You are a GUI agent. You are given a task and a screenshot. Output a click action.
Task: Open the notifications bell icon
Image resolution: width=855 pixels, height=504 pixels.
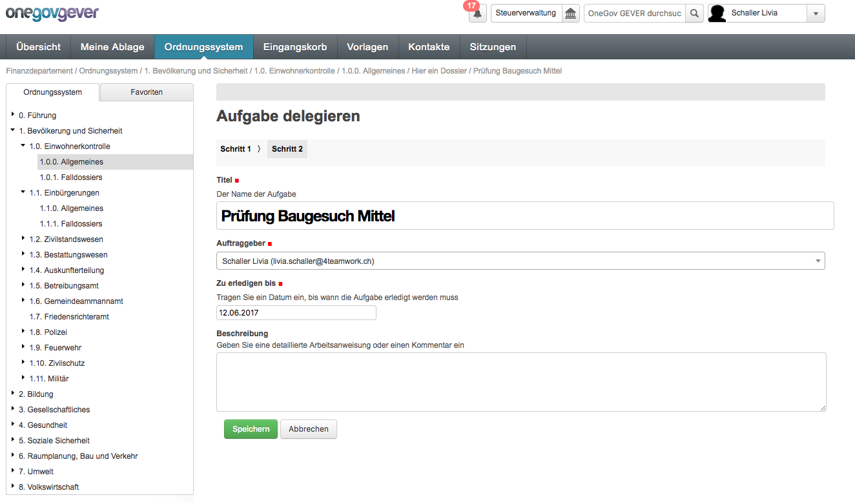(x=478, y=14)
